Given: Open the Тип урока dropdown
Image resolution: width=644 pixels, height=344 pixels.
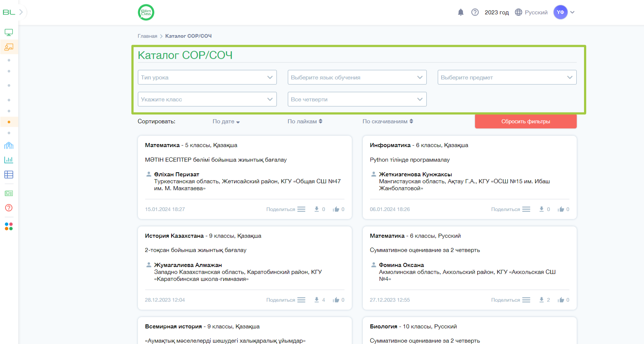Looking at the screenshot, I should click(x=207, y=78).
